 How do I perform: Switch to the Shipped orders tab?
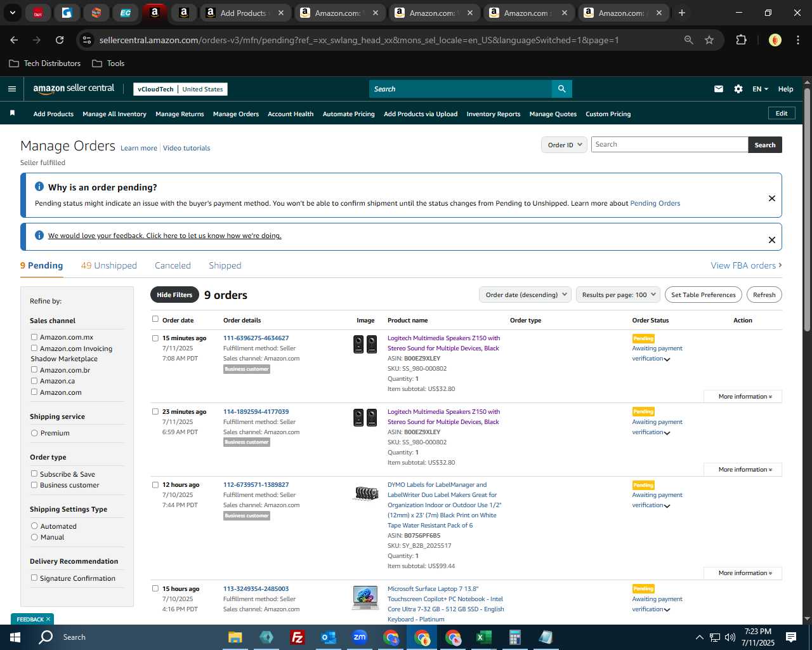pyautogui.click(x=225, y=265)
